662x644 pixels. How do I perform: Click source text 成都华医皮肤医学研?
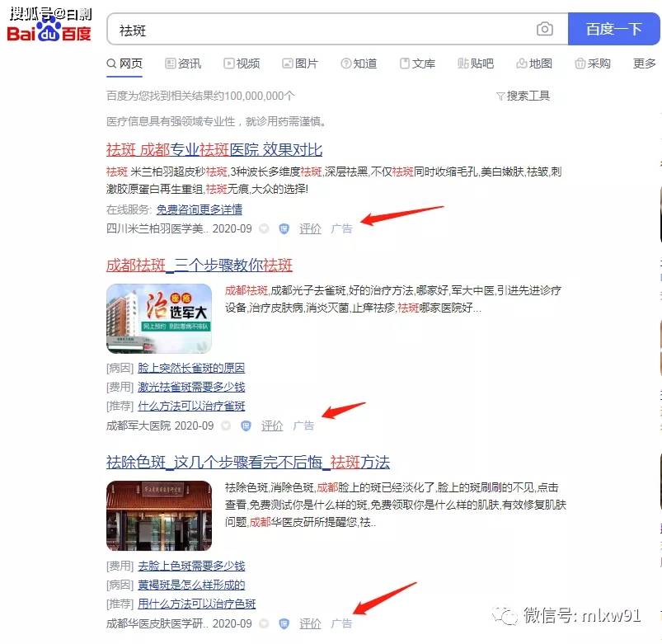click(x=157, y=623)
